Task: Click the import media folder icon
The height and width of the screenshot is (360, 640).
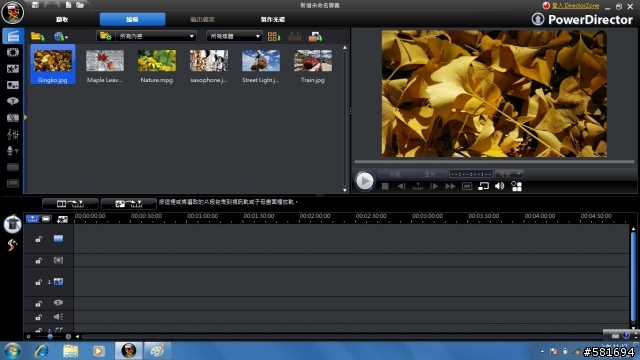Action: pos(38,36)
